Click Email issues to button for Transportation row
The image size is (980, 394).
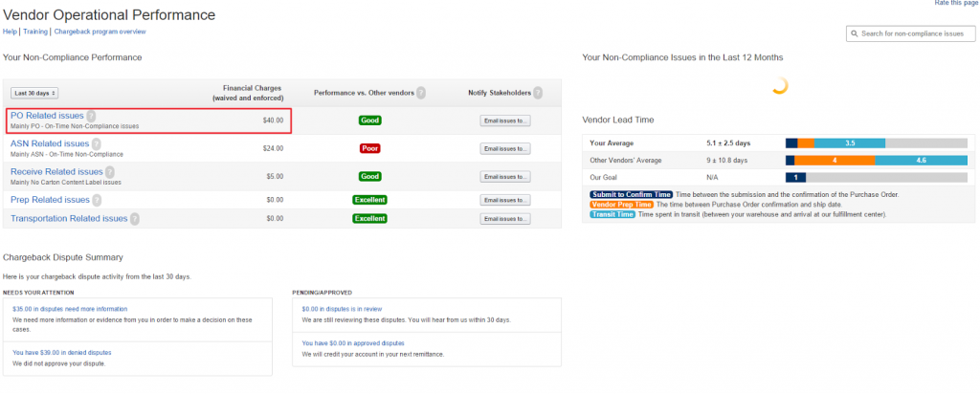click(x=505, y=219)
